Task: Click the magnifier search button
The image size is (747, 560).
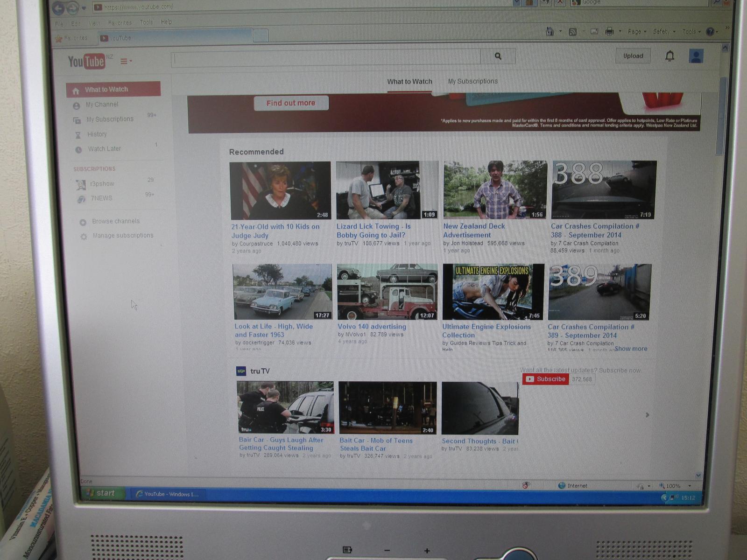Action: coord(498,56)
